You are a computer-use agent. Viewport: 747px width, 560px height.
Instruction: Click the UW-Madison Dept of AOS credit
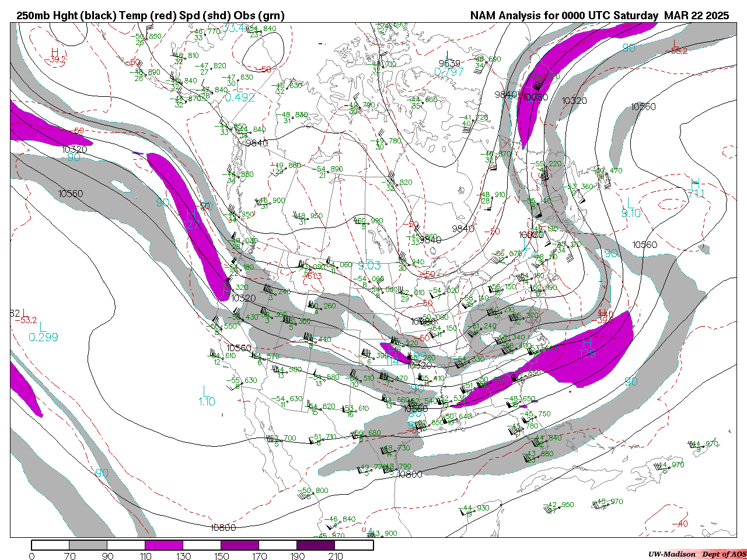(697, 554)
